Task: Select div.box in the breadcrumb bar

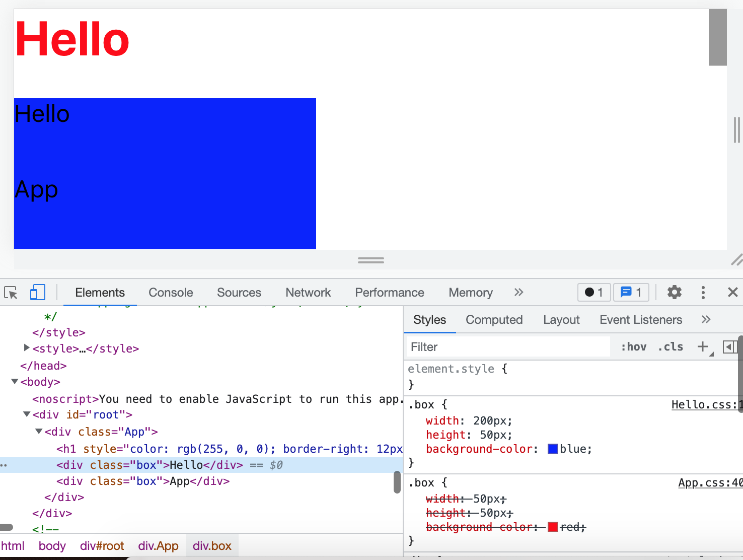Action: pos(212,545)
